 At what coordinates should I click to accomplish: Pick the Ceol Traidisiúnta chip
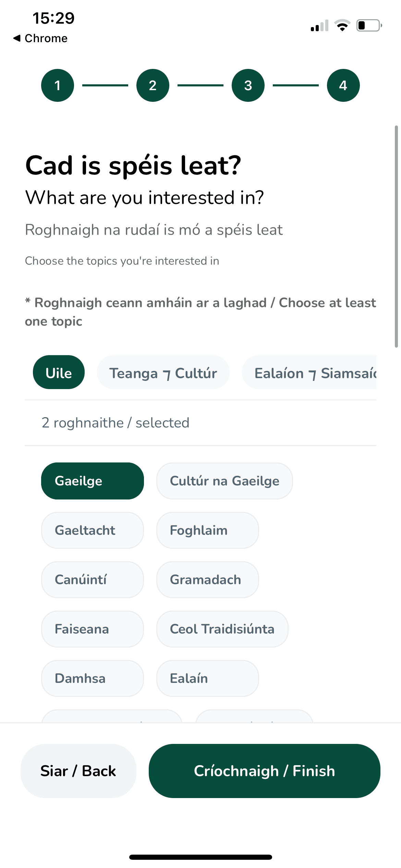(x=222, y=629)
